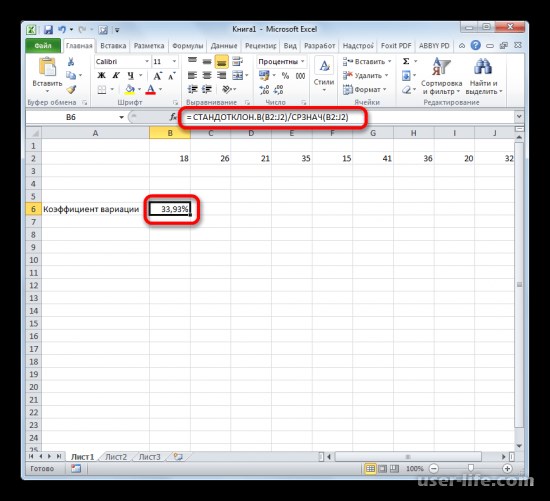The width and height of the screenshot is (550, 501).
Task: Click the Fill down icon
Action: pyautogui.click(x=406, y=75)
